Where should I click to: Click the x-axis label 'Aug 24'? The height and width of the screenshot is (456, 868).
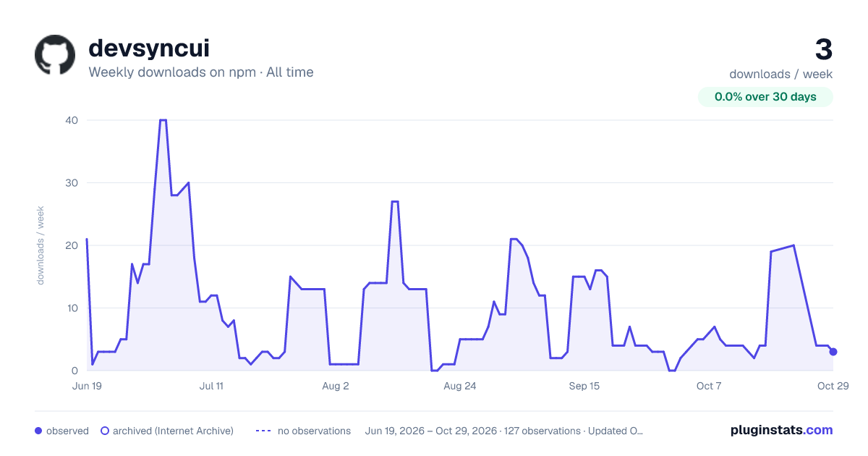(x=460, y=386)
